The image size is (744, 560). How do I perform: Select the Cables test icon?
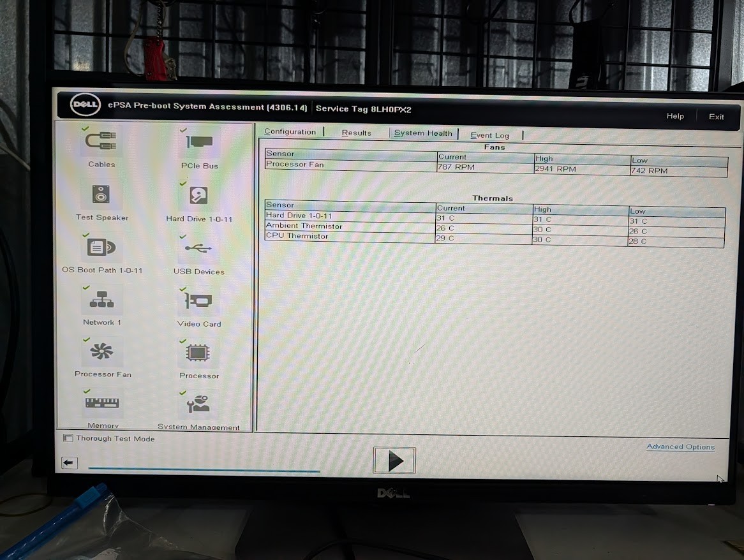pos(101,141)
